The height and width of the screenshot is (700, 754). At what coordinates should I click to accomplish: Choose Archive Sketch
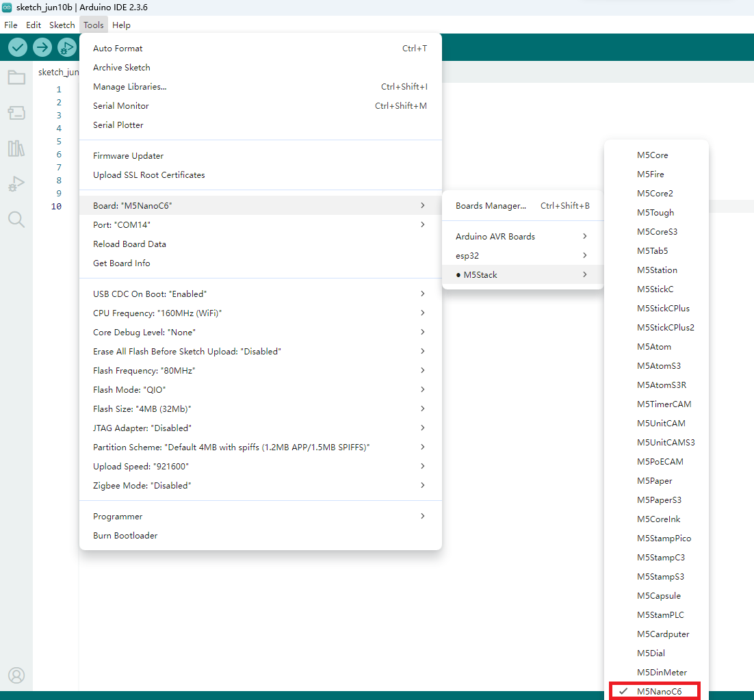(260, 68)
